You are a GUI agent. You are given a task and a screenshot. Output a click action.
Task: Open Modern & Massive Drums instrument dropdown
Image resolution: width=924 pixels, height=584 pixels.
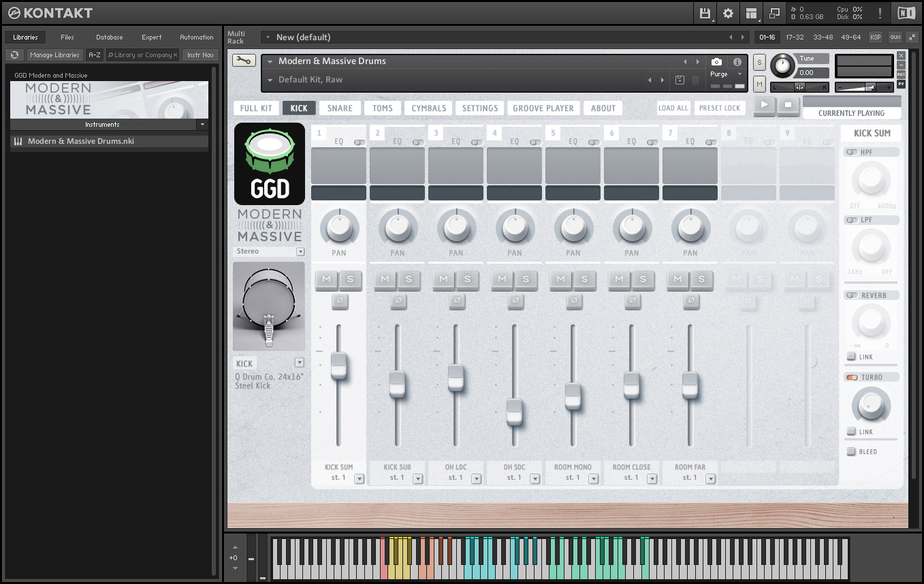270,61
